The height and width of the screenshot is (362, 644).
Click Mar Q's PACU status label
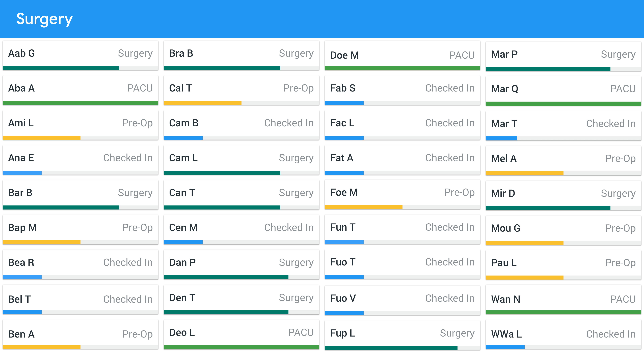click(623, 89)
